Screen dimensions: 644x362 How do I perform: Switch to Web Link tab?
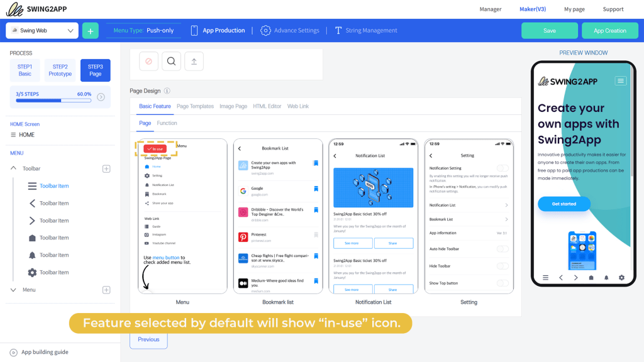pos(297,106)
